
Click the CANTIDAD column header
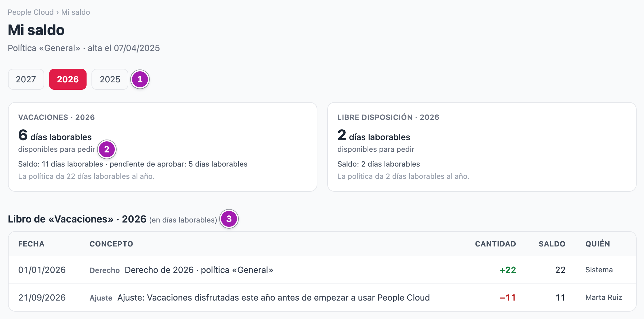click(x=495, y=244)
